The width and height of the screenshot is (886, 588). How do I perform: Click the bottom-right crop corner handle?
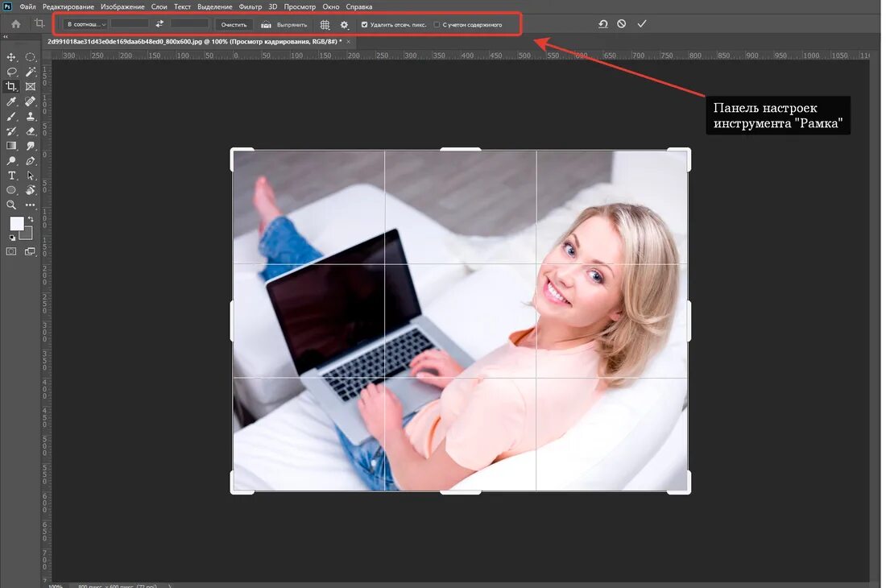[686, 489]
